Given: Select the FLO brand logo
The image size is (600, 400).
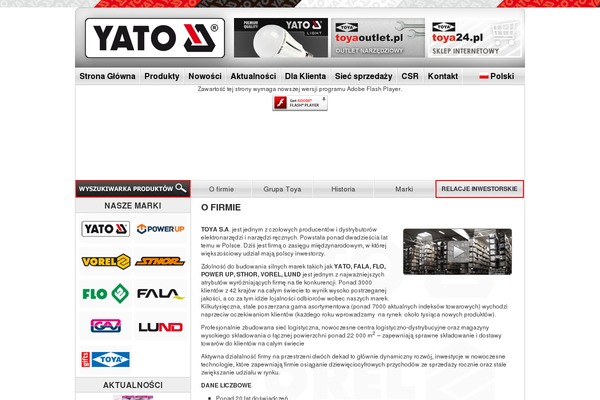Looking at the screenshot, I should pos(106,294).
